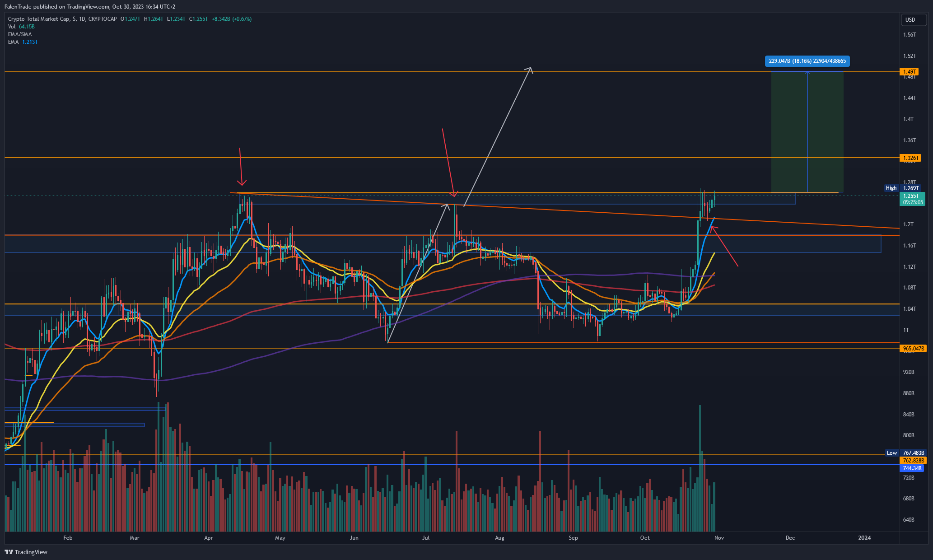Click the 1.4T price axis label
Image resolution: width=933 pixels, height=560 pixels.
coord(908,119)
